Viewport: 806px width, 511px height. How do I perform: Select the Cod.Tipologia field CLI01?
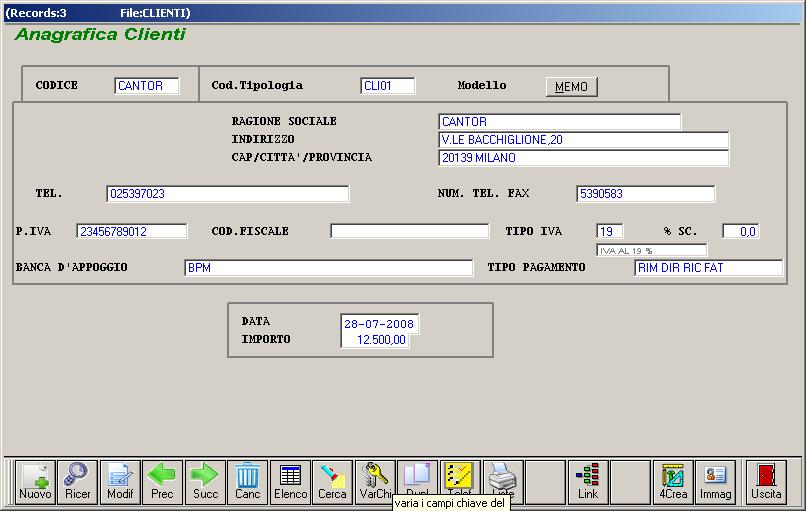tap(388, 85)
